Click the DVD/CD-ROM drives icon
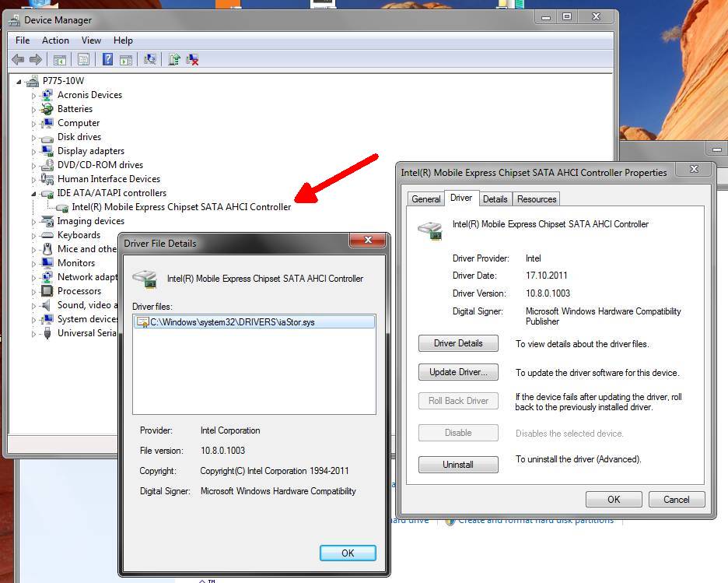The width and height of the screenshot is (728, 583). point(47,165)
